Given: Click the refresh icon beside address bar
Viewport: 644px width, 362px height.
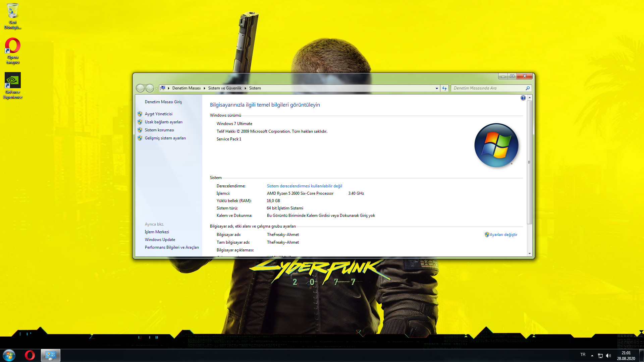Looking at the screenshot, I should click(x=444, y=88).
